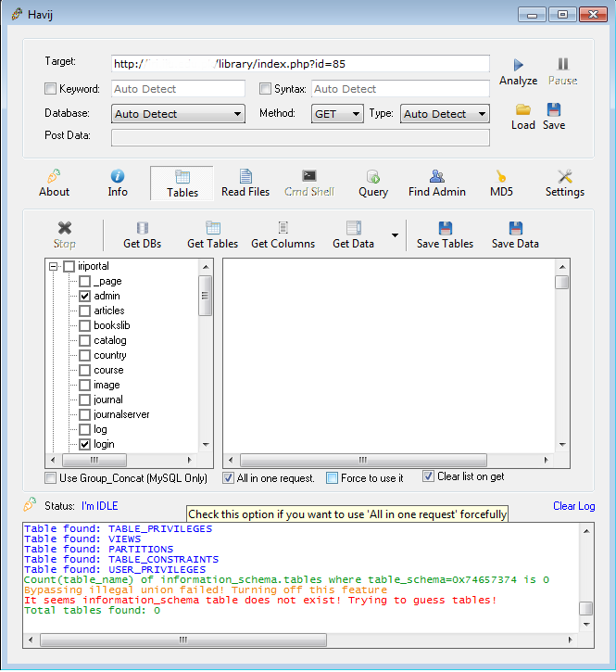
Task: Click the Havij title bar carrot icon
Action: coord(17,14)
